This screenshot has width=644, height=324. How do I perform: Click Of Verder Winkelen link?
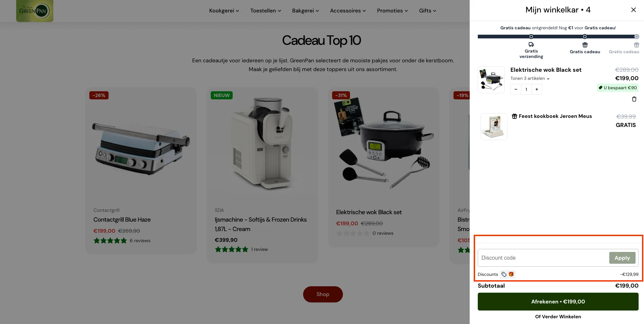(558, 317)
